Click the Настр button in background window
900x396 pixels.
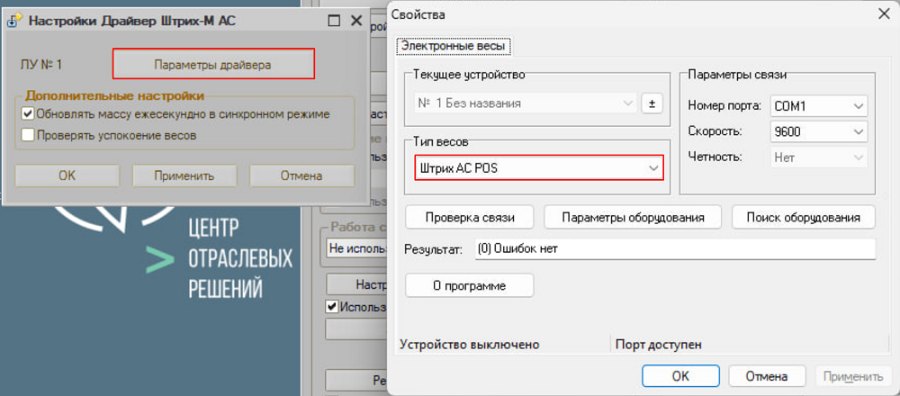[x=357, y=284]
